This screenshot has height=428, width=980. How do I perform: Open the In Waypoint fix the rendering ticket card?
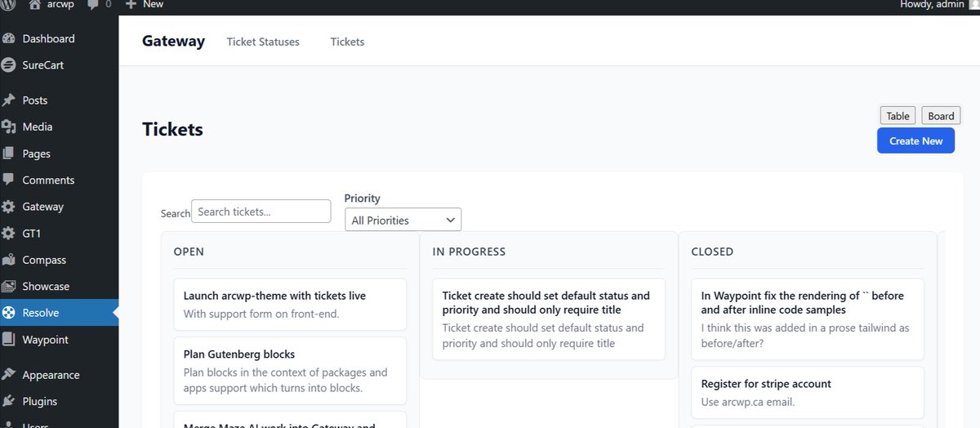tap(808, 319)
